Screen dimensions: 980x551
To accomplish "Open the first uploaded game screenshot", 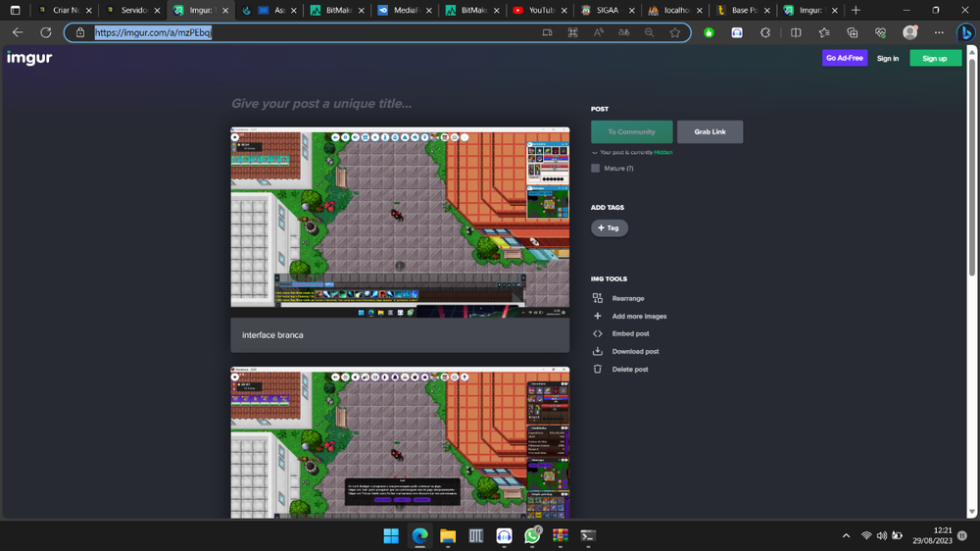I will coord(400,222).
